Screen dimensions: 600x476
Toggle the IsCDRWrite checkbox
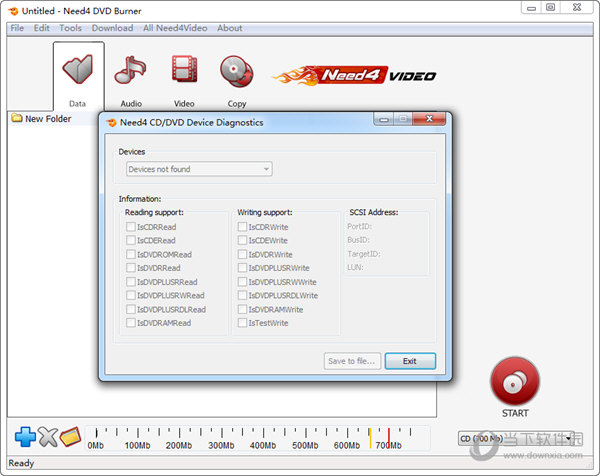tap(242, 227)
